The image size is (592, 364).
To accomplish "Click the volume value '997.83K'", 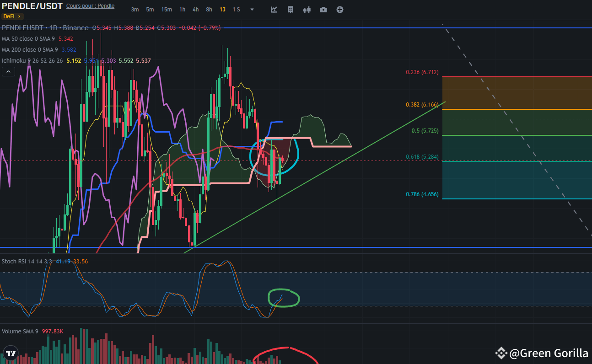I will click(53, 331).
